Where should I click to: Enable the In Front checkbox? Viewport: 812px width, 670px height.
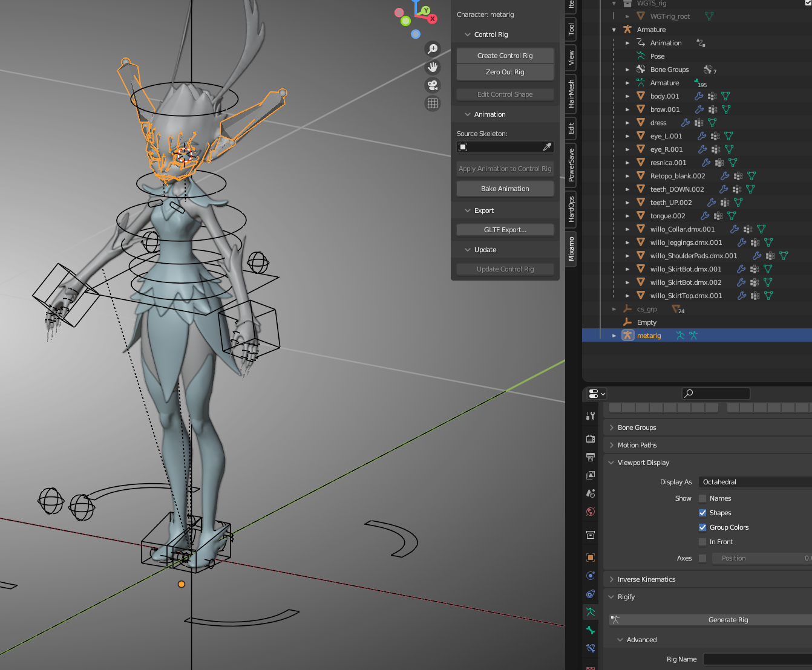click(x=702, y=542)
